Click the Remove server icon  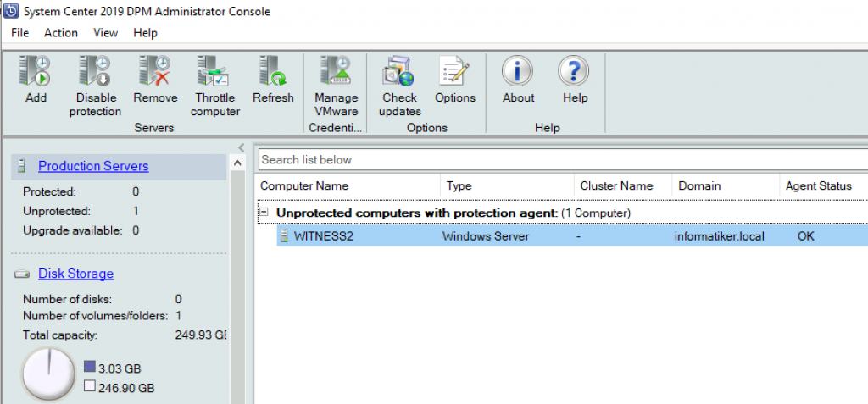(x=154, y=71)
